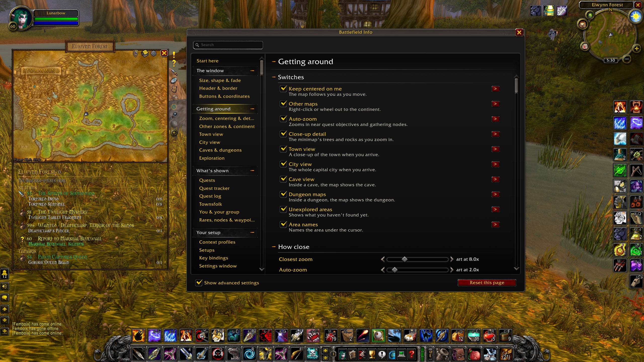Open the world map globe button
The width and height of the screenshot is (644, 362).
coord(392,354)
